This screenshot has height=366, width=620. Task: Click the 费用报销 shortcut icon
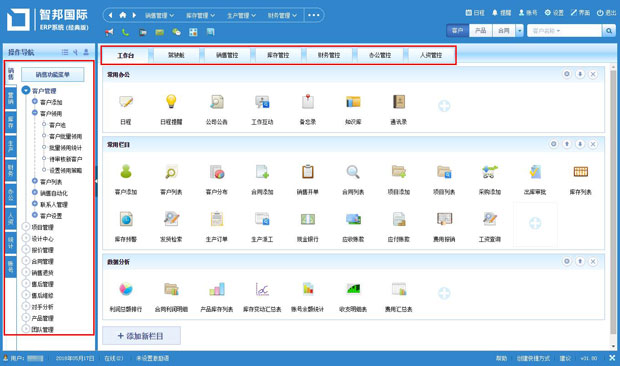[444, 219]
